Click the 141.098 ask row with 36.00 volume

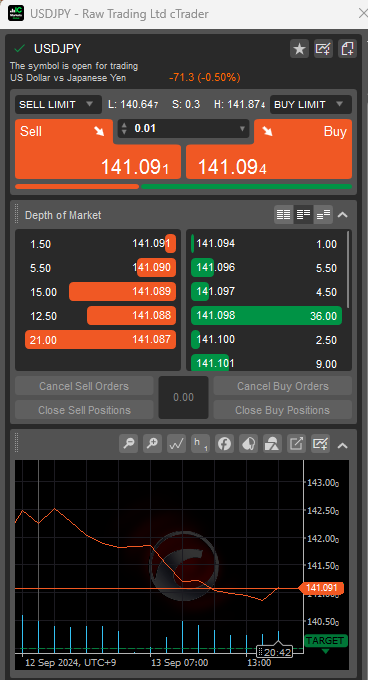pos(267,316)
